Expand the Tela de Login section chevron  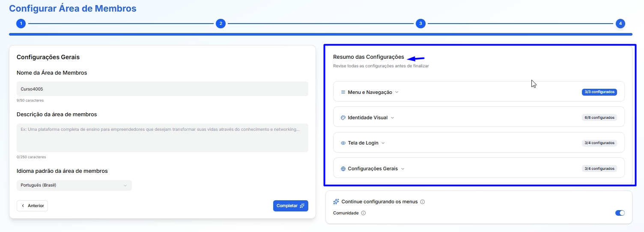tap(383, 143)
